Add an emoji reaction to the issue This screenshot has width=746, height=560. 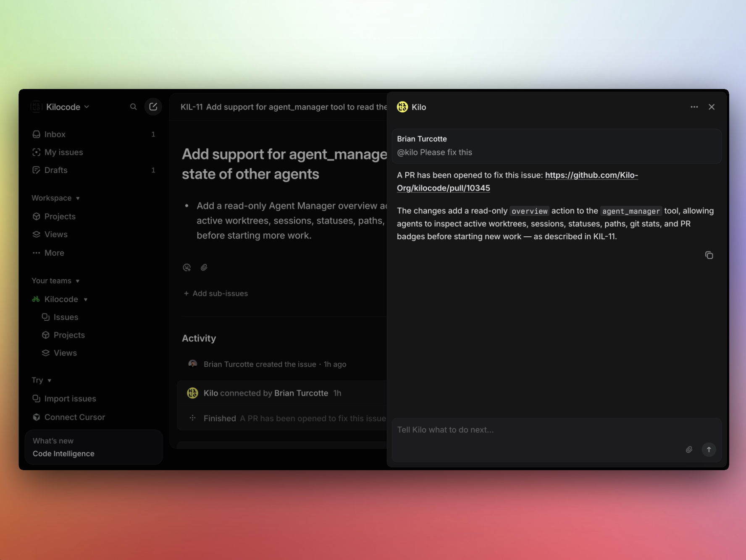pos(187,267)
